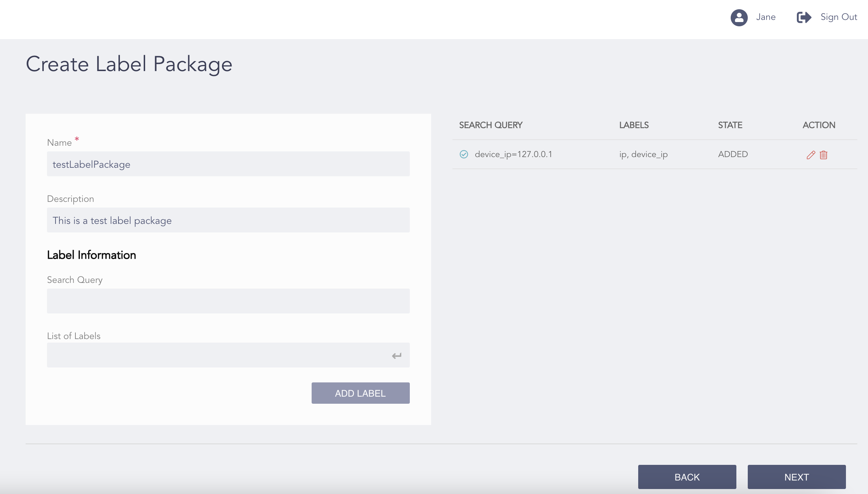Click NEXT to proceed to next step
The image size is (868, 494).
click(x=796, y=477)
